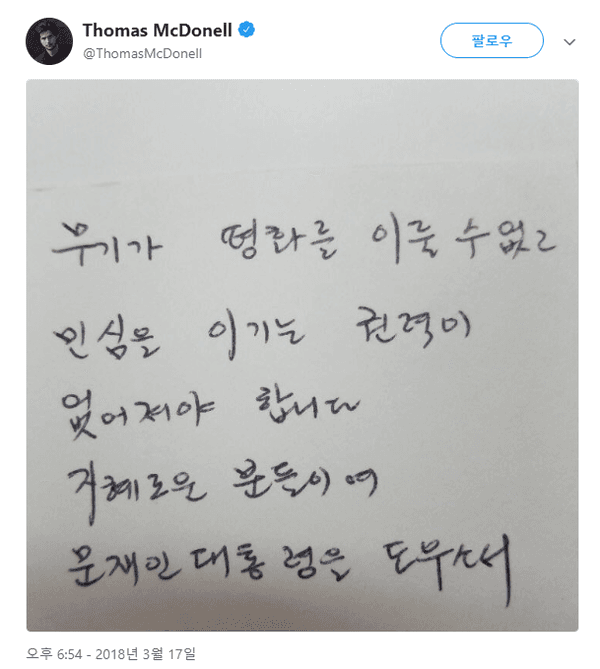Click the 팔로우 follow button
The height and width of the screenshot is (669, 600).
coord(492,41)
